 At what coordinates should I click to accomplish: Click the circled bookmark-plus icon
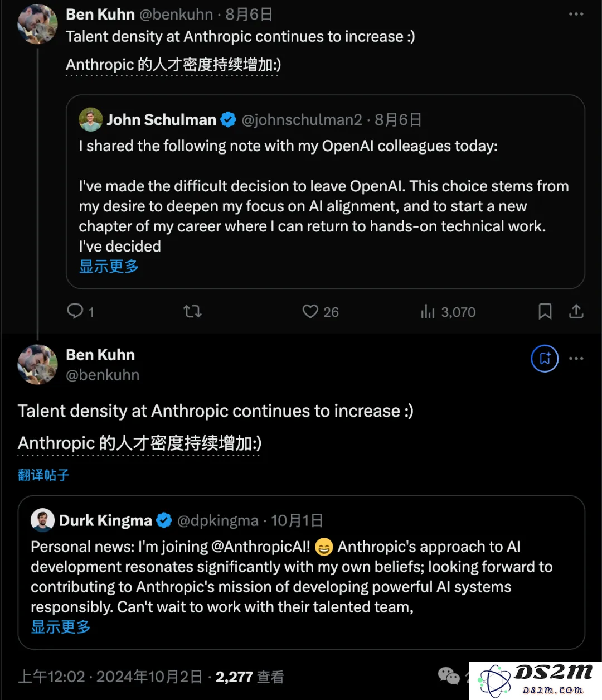pyautogui.click(x=545, y=359)
